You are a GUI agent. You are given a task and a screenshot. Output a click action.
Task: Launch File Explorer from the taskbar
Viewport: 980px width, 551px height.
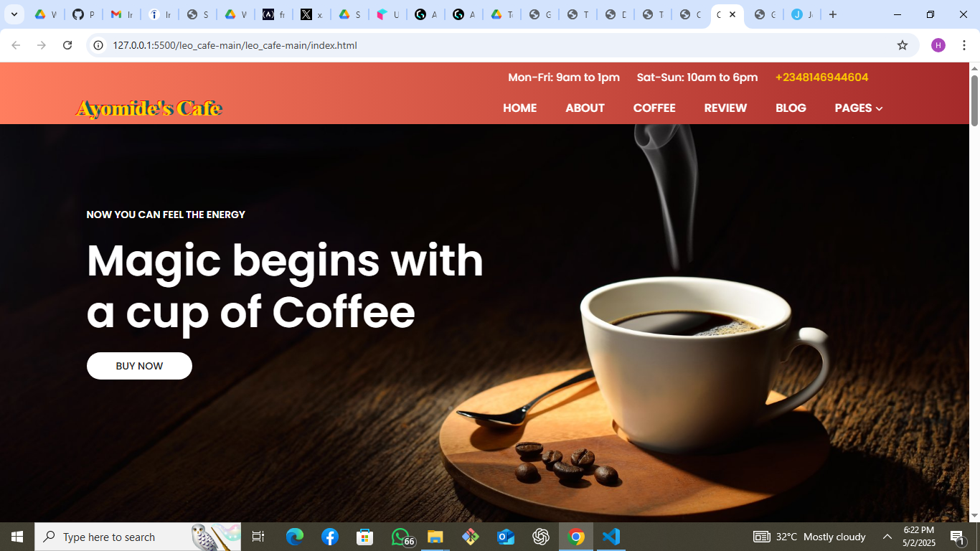[435, 537]
